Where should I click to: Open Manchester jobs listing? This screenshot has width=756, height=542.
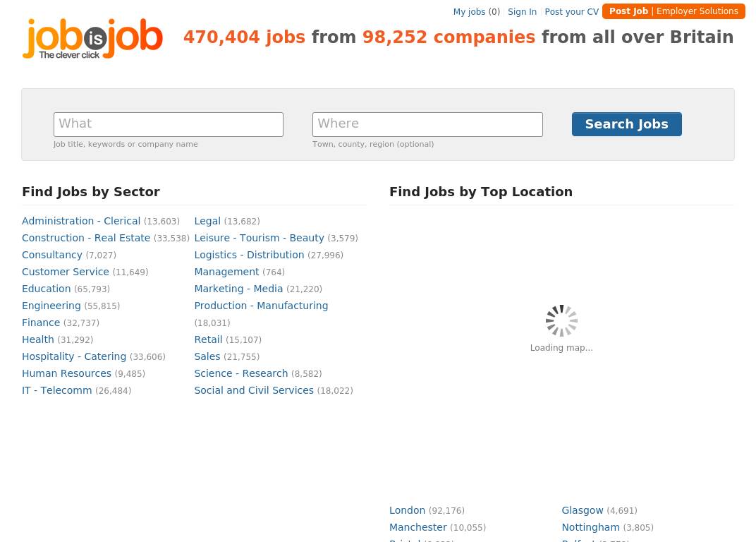click(x=418, y=527)
